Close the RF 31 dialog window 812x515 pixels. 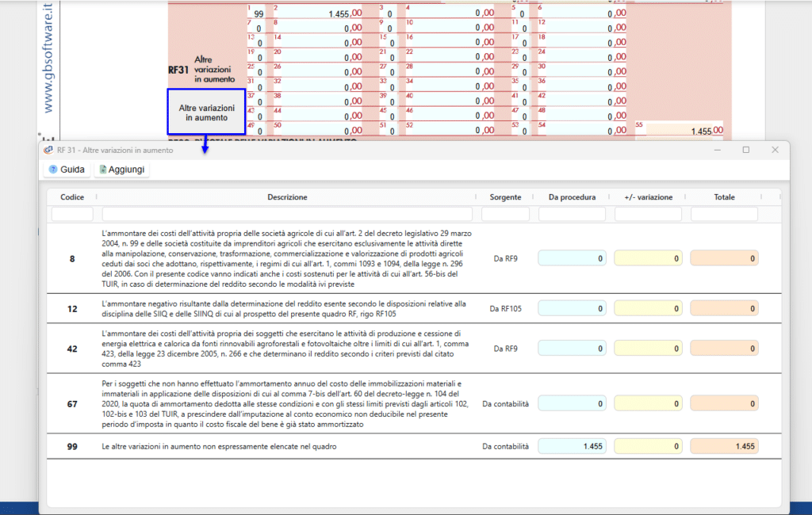775,150
